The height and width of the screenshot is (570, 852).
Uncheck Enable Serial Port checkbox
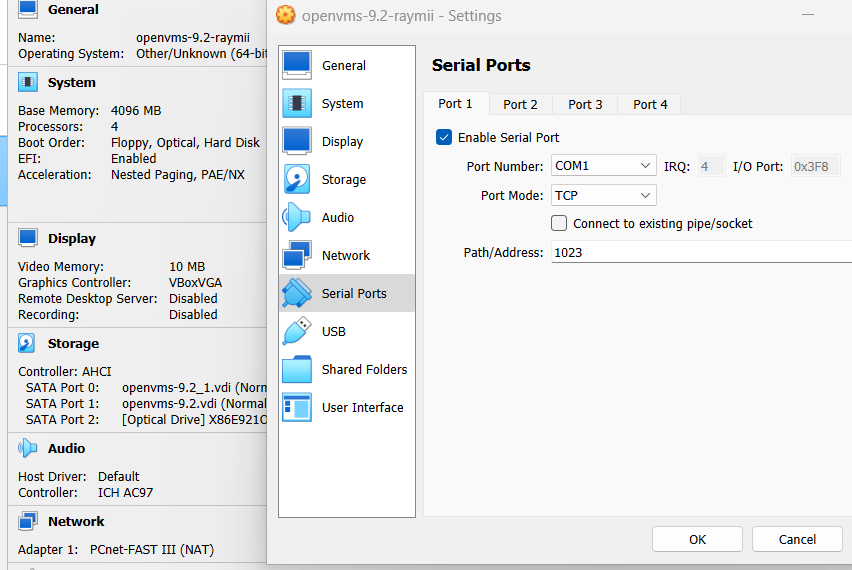click(x=444, y=137)
